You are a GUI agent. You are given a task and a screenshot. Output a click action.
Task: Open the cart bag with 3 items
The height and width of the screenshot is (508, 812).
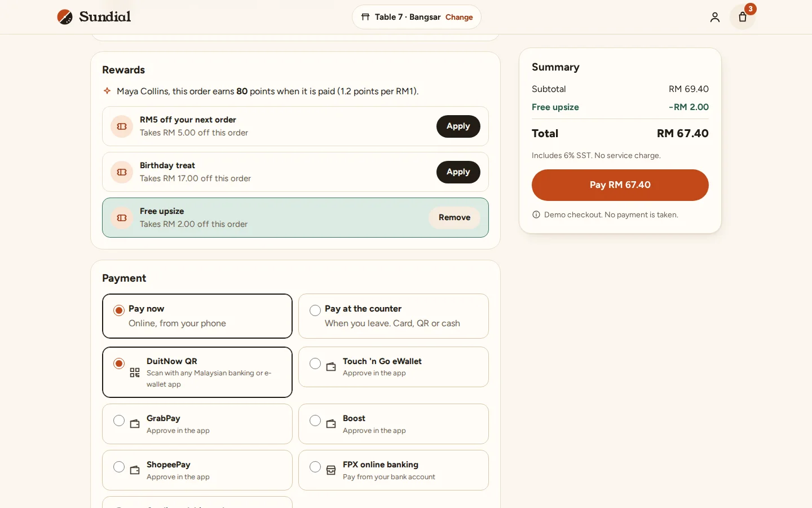(x=743, y=17)
